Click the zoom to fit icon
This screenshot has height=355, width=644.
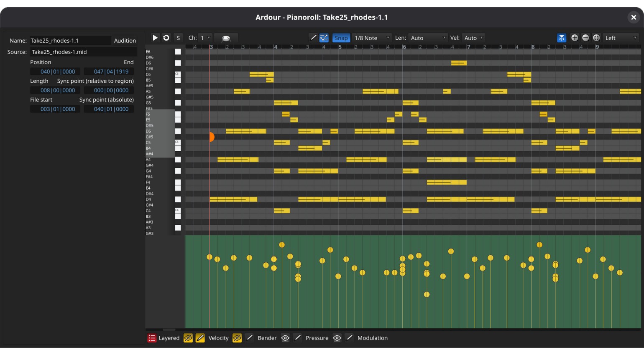tap(596, 38)
